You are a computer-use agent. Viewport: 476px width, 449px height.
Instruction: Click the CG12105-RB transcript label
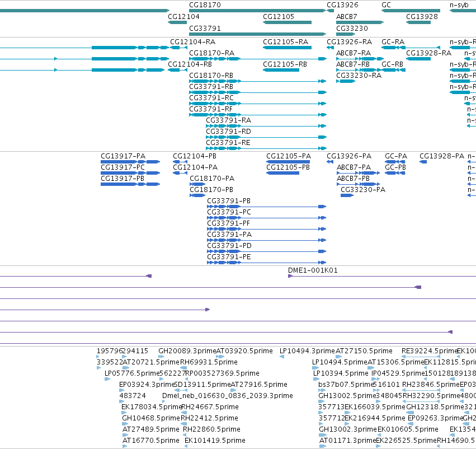point(285,64)
